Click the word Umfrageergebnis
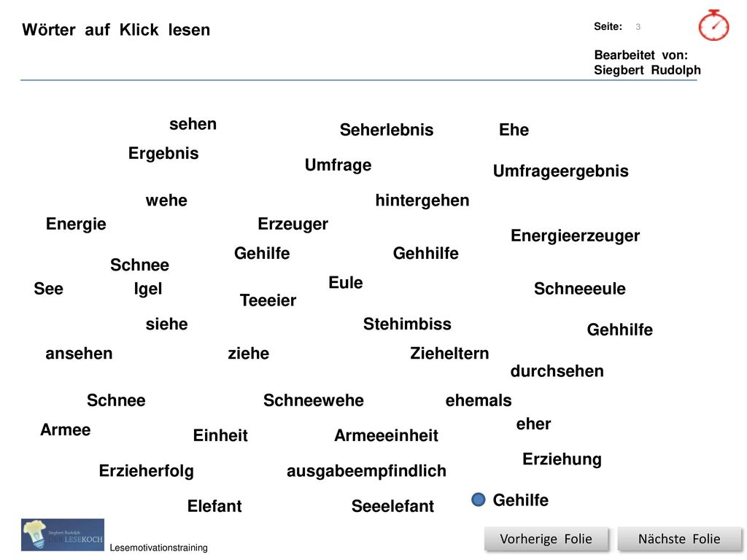 coord(561,171)
